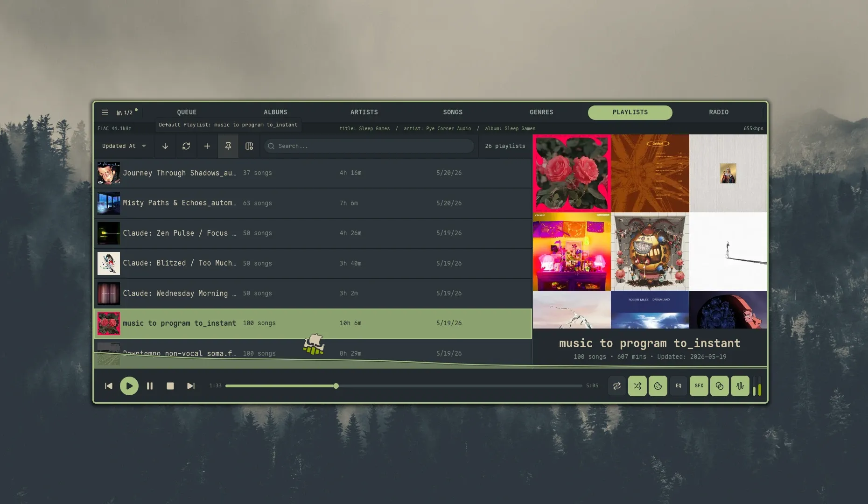
Task: Reverse the sort direction arrow
Action: coord(165,146)
